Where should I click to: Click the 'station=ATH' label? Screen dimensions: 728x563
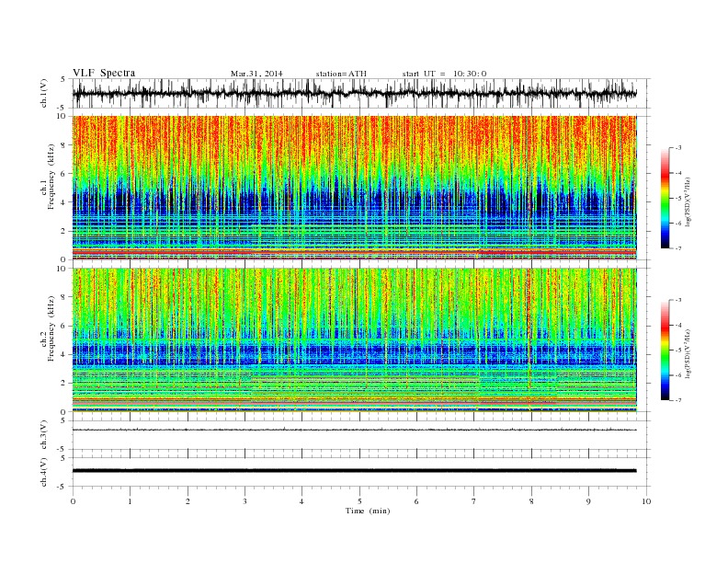(x=341, y=74)
